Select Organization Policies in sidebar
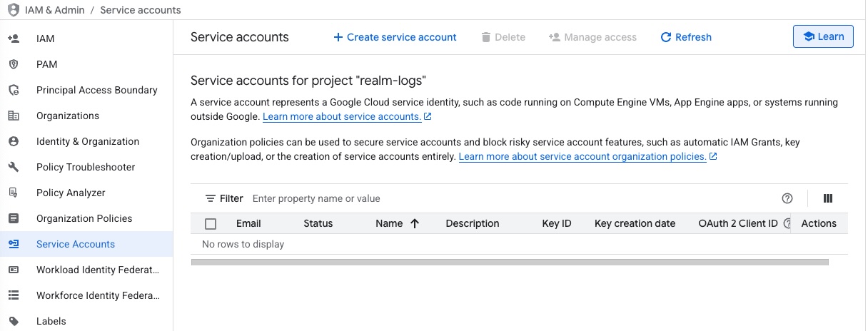The image size is (868, 331). (86, 218)
